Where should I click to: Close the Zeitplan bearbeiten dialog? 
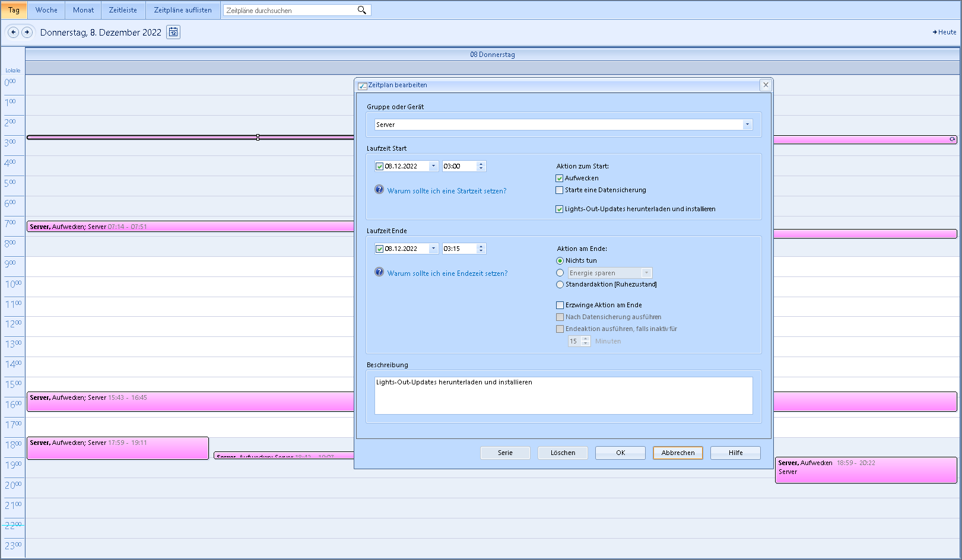tap(766, 85)
